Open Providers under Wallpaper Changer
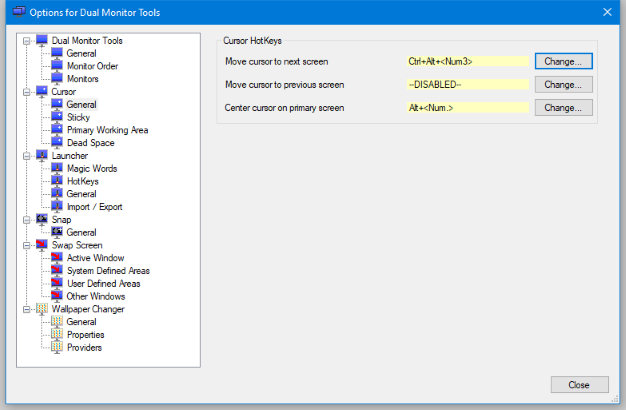626x410 pixels. [84, 347]
